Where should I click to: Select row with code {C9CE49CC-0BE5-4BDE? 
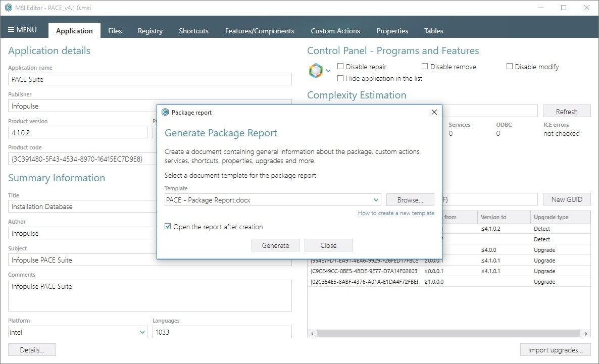point(450,271)
